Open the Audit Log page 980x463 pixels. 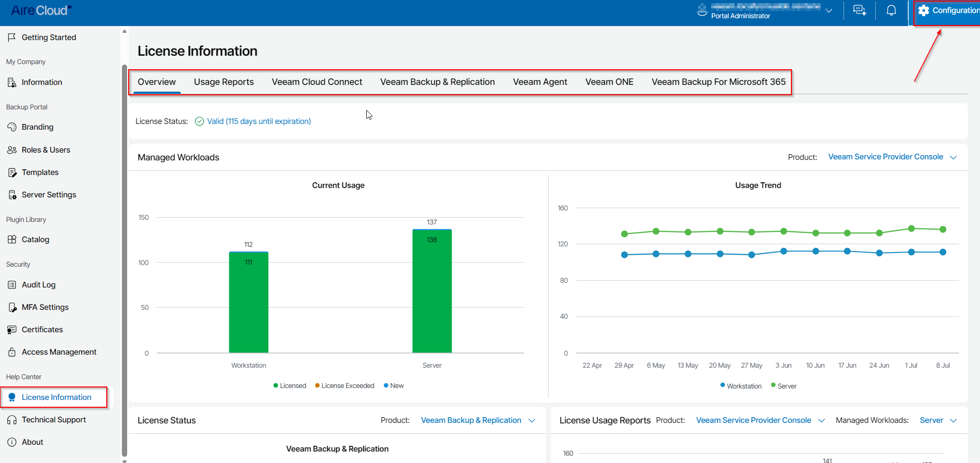coord(39,285)
